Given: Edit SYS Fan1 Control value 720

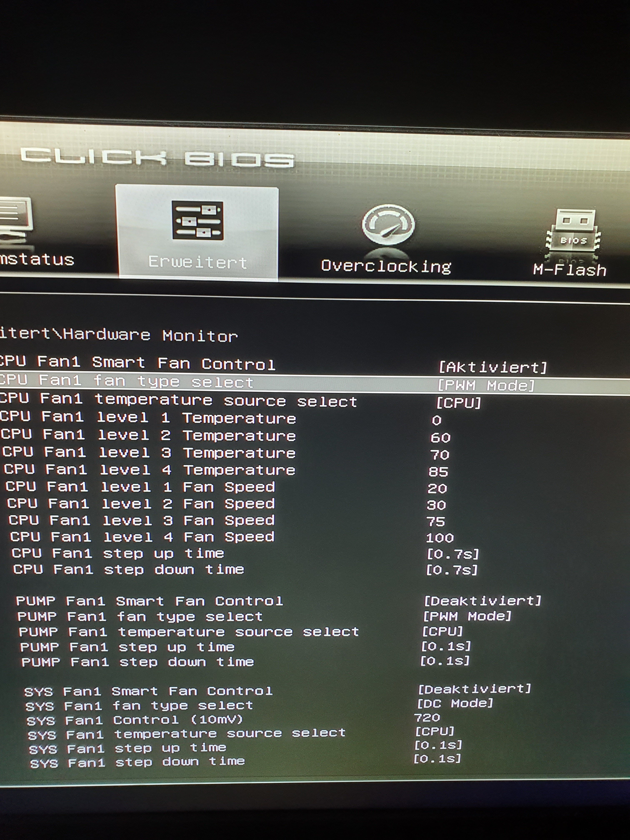Looking at the screenshot, I should (427, 718).
